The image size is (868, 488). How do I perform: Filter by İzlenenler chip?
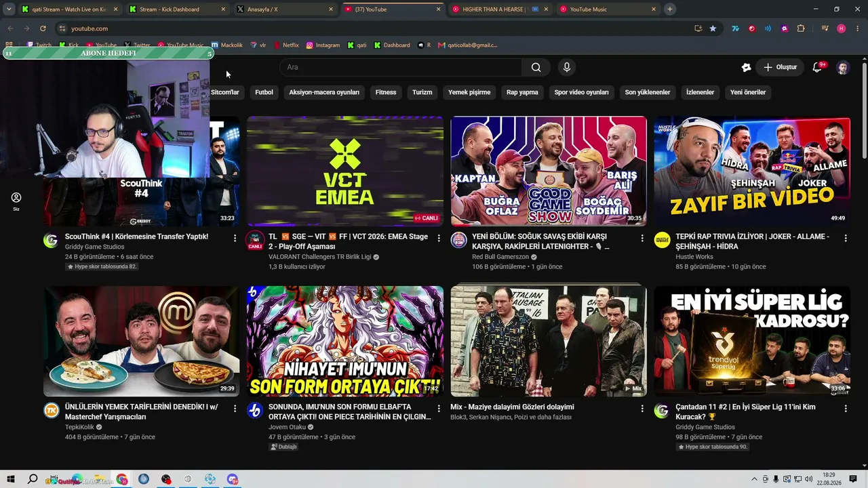point(700,92)
